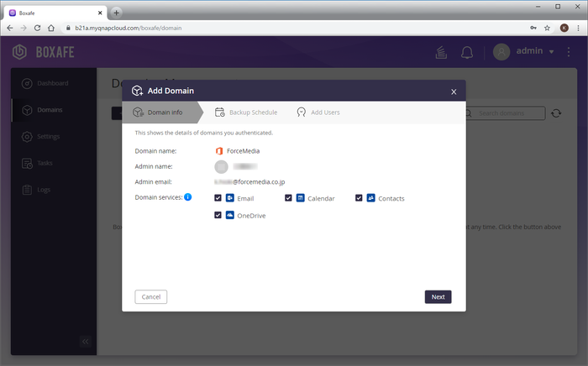Open Logs in the sidebar
588x366 pixels.
click(x=54, y=190)
